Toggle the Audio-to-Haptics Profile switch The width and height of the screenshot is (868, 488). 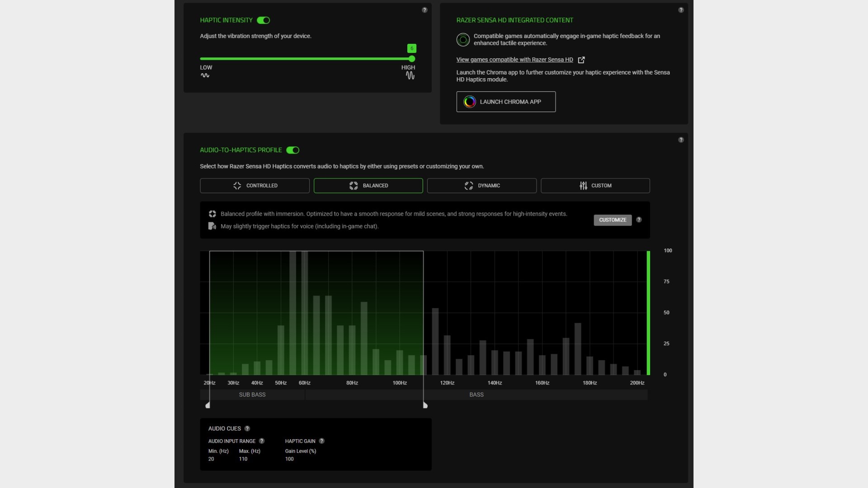tap(292, 150)
